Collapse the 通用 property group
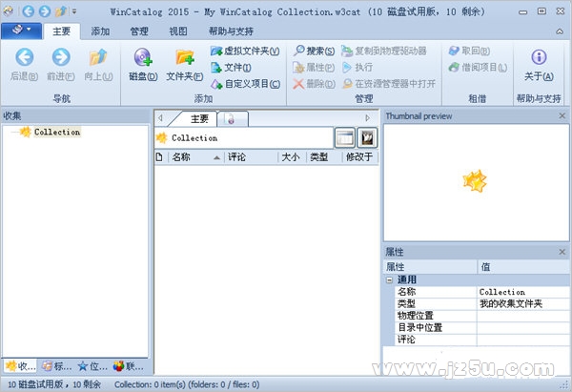 click(389, 280)
